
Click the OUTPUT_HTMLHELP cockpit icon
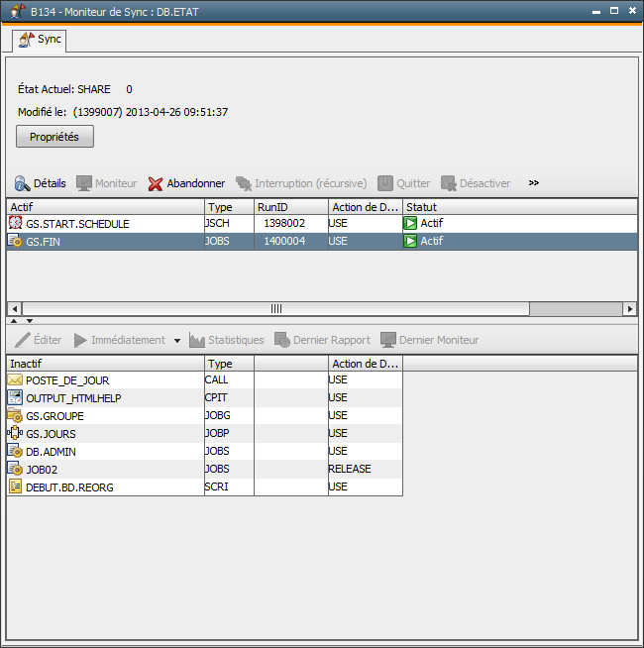tap(15, 397)
